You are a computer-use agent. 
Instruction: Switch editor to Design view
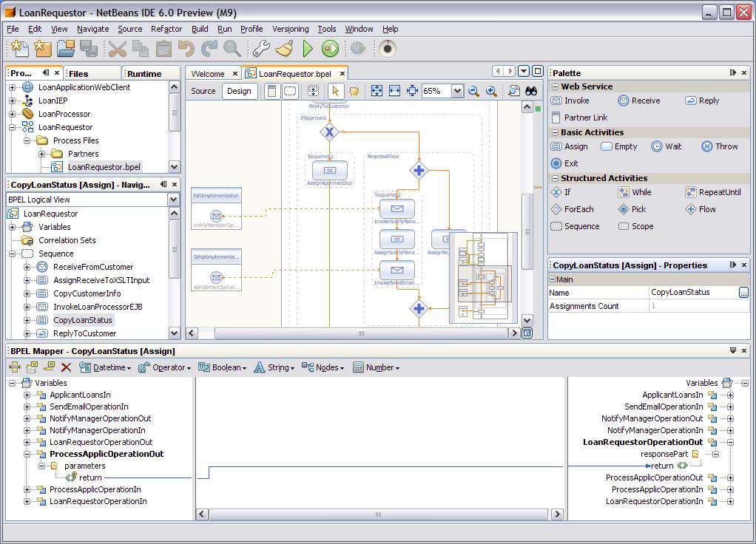point(239,91)
